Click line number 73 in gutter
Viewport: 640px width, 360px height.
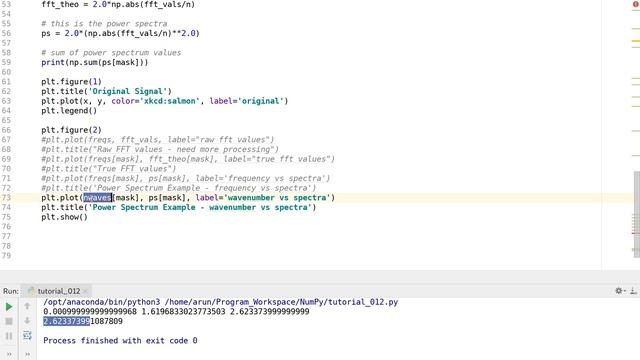pyautogui.click(x=6, y=198)
